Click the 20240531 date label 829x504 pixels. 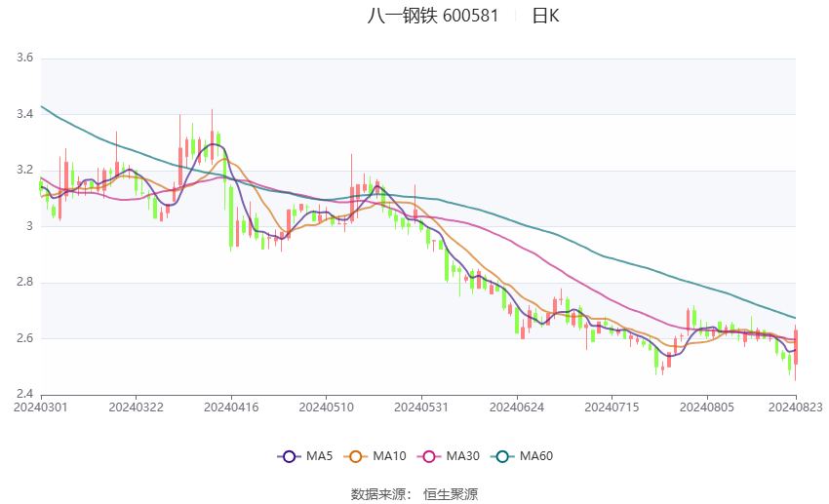(421, 407)
